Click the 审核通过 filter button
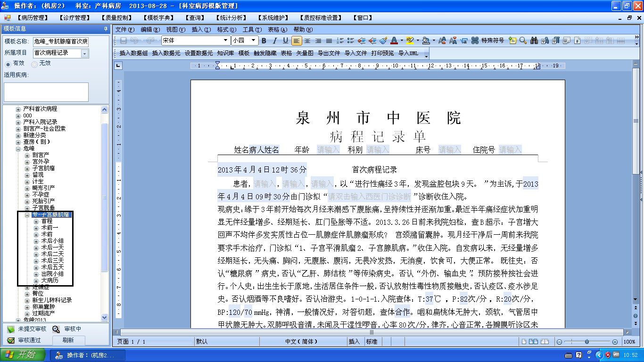644x362 pixels. [25, 340]
